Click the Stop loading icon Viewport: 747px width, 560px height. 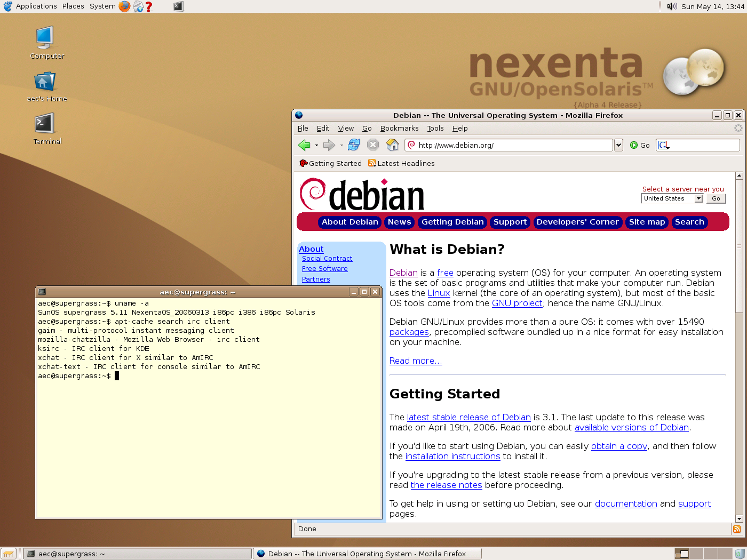pos(373,145)
